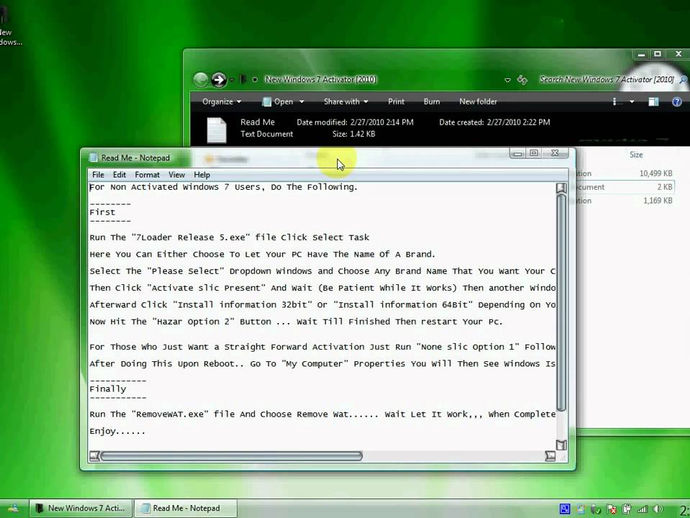This screenshot has height=518, width=690.
Task: Toggle the preview pane icon in Explorer
Action: point(653,102)
